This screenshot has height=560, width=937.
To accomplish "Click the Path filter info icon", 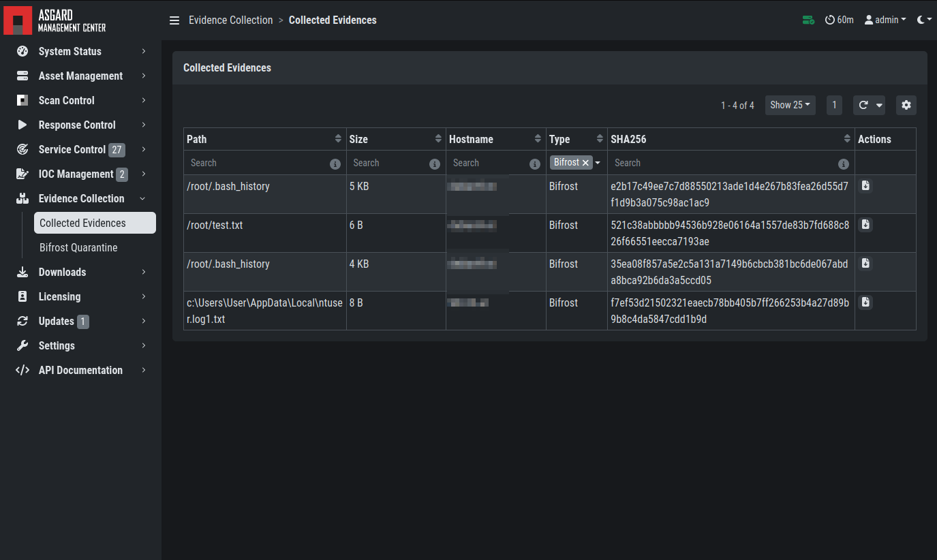I will (335, 164).
